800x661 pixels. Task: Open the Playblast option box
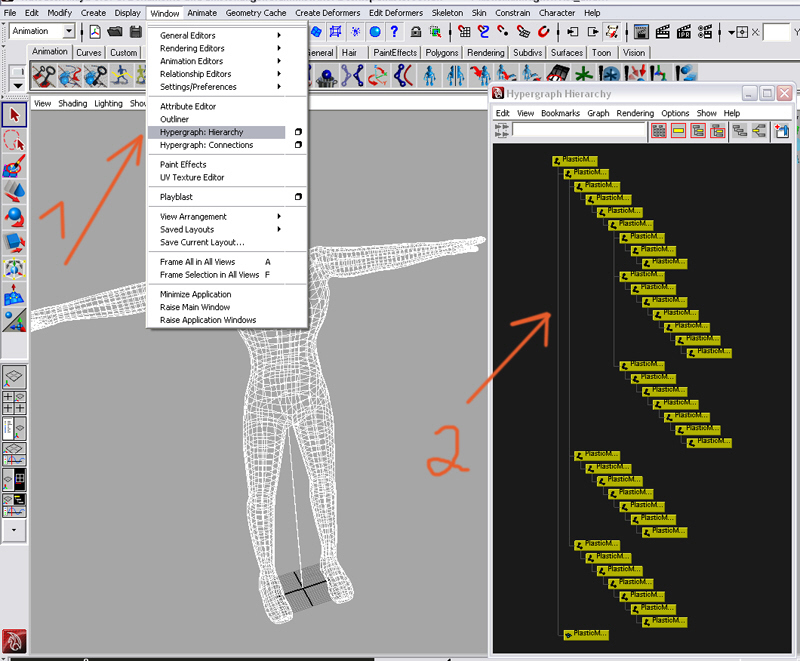pyautogui.click(x=298, y=197)
